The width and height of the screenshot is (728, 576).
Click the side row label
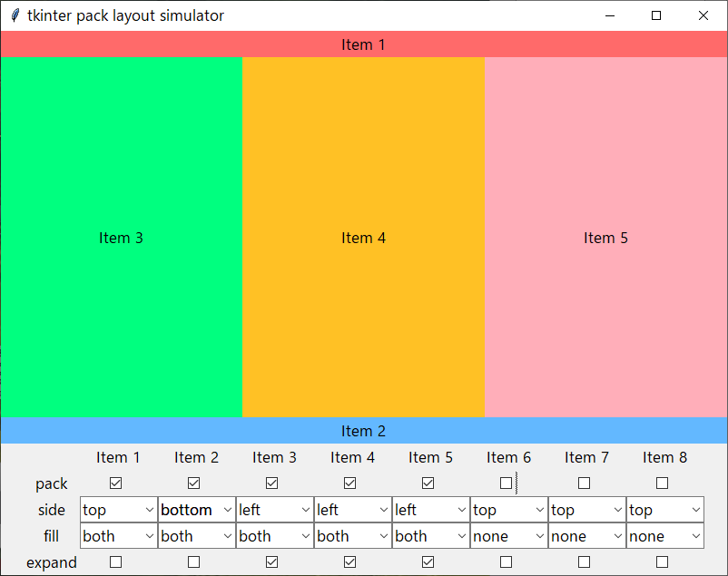(x=52, y=510)
